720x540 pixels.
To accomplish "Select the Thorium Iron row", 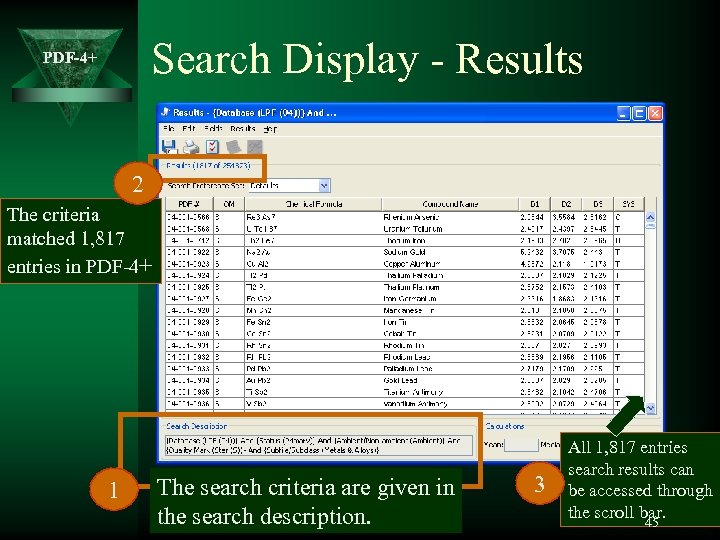I will (405, 241).
